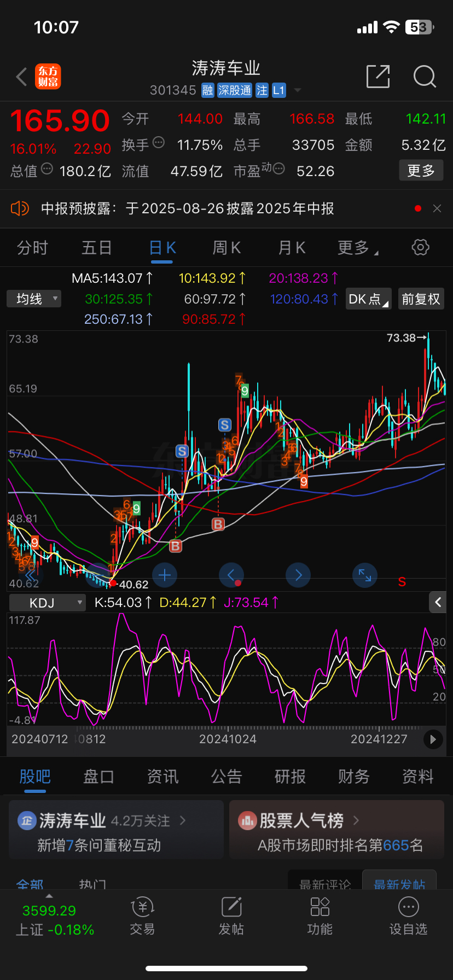Open 涛涛车业 4.2万关注 card
This screenshot has width=453, height=980.
(x=117, y=830)
